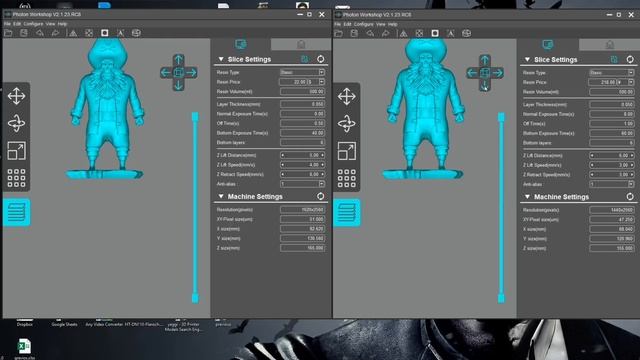640x360 pixels.
Task: Open Edit menu in left window
Action: pyautogui.click(x=17, y=24)
